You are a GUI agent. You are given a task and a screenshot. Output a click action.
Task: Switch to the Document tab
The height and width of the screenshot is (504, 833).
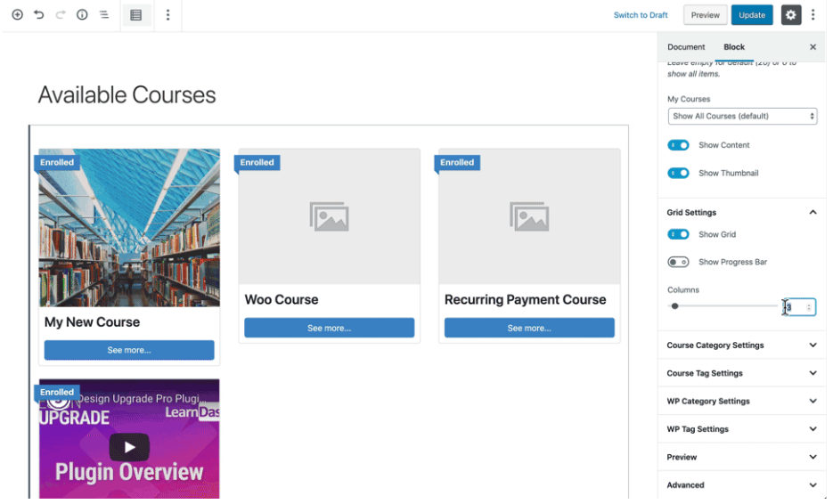point(686,47)
